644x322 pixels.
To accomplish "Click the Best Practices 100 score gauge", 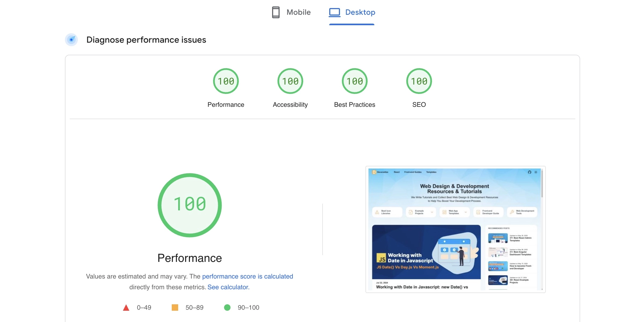I will click(354, 81).
